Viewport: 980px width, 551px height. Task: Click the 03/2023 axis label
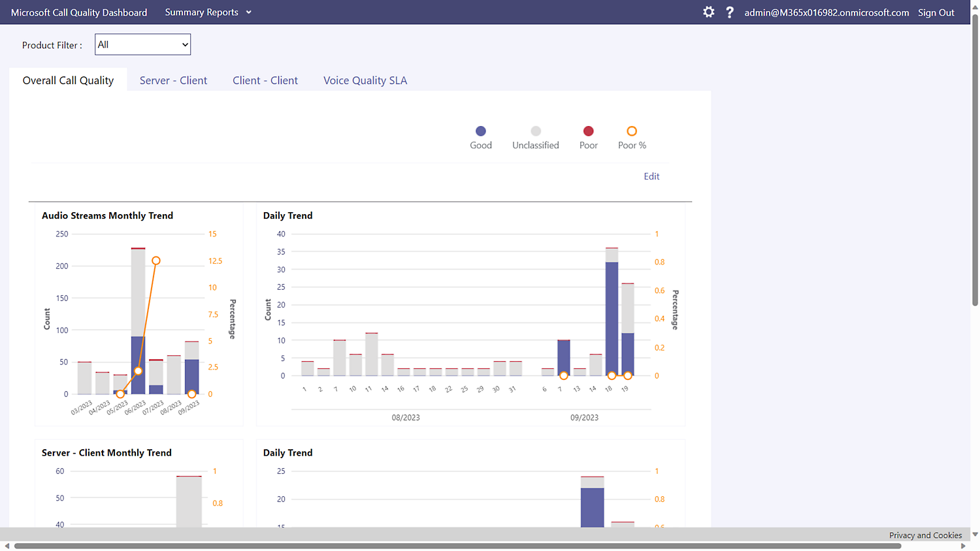(82, 408)
